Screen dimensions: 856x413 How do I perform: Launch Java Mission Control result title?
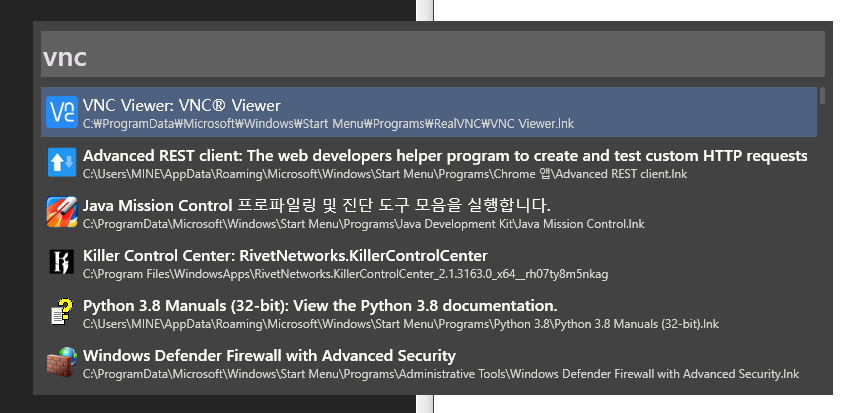pyautogui.click(x=317, y=206)
